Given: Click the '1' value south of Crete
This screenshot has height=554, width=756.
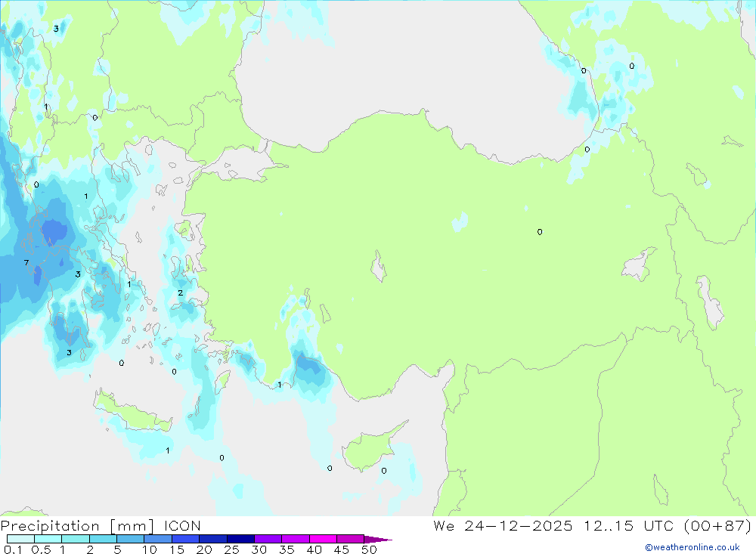Looking at the screenshot, I should coord(167,450).
